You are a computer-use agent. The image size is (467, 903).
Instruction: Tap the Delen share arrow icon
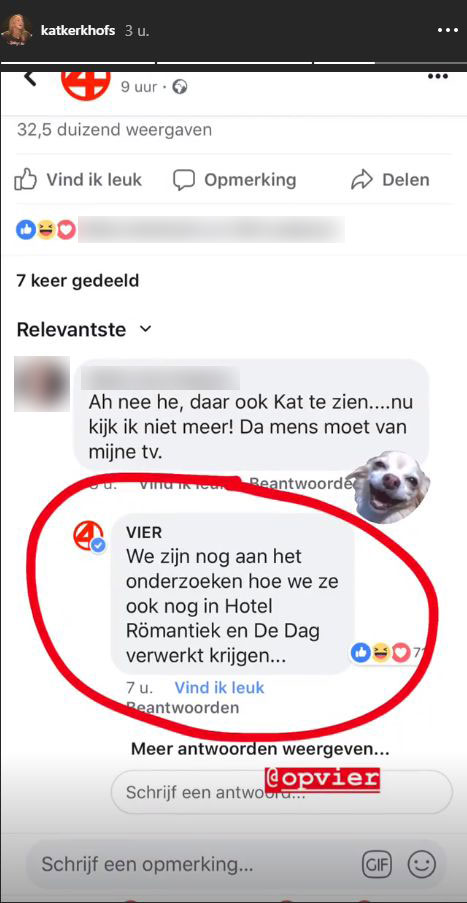[x=362, y=180]
